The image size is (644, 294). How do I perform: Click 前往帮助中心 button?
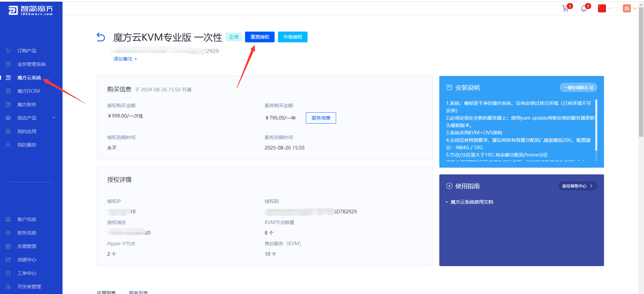(x=577, y=186)
